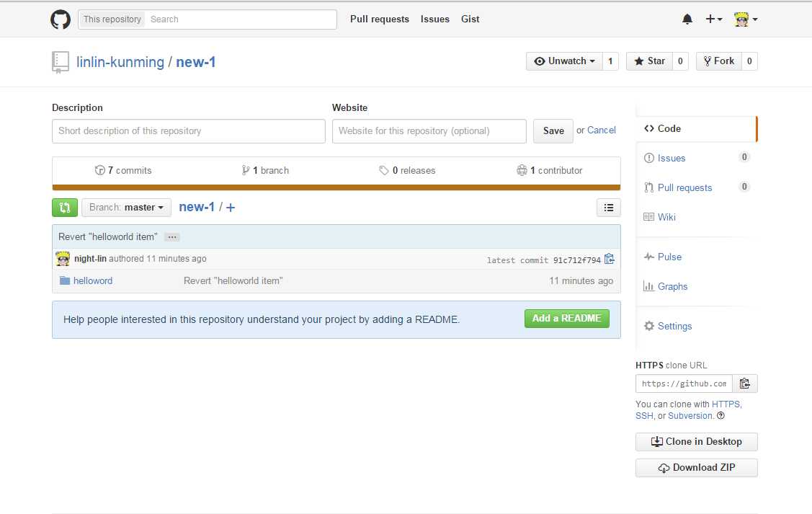Viewport: 812px width, 514px height.
Task: Expand the Branch: master selector
Action: point(126,208)
